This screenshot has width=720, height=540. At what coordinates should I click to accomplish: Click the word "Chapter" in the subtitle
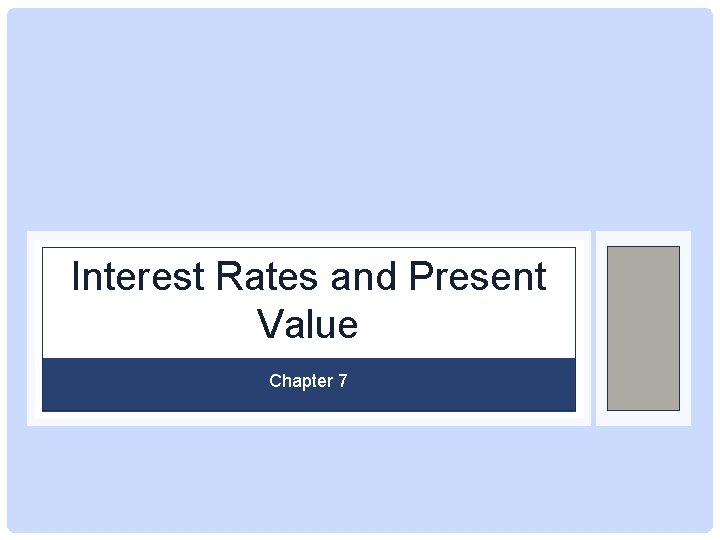[301, 381]
